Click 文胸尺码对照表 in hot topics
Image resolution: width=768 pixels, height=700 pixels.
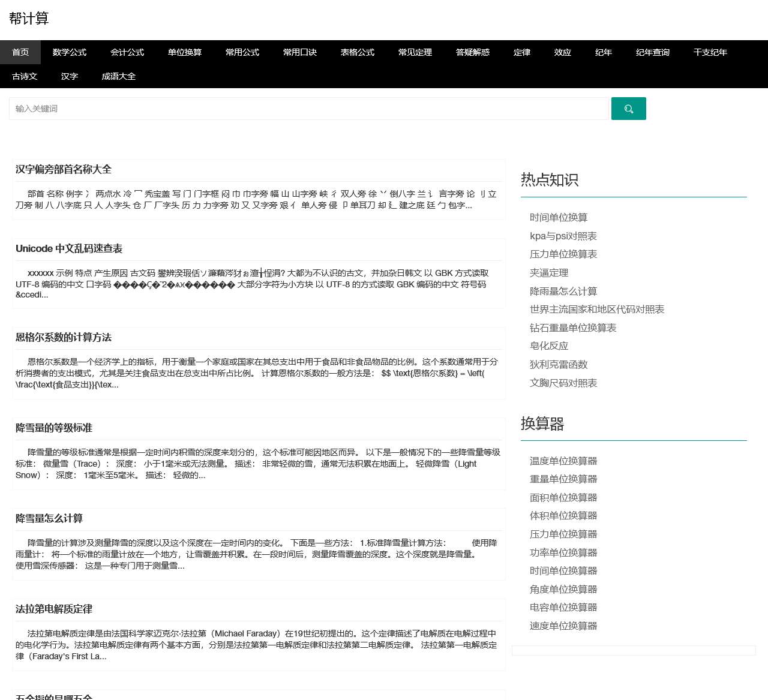coord(563,383)
